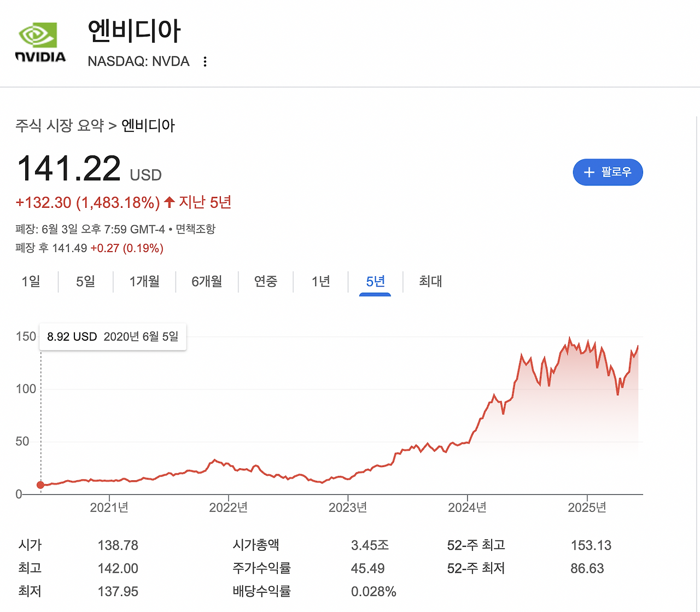
Task: Select the red start point dot on the chart
Action: pyautogui.click(x=40, y=485)
